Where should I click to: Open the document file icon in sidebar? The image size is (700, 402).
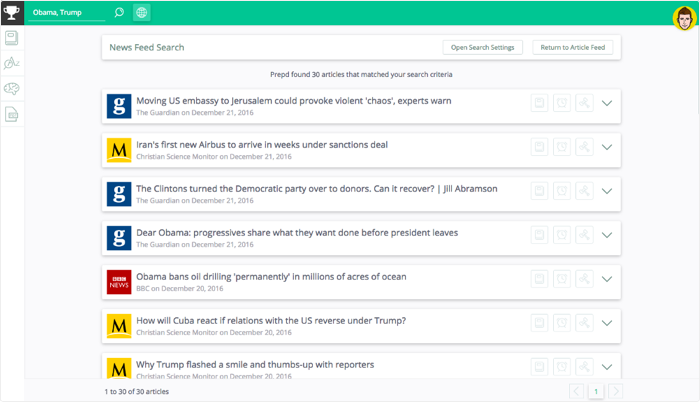[x=12, y=114]
